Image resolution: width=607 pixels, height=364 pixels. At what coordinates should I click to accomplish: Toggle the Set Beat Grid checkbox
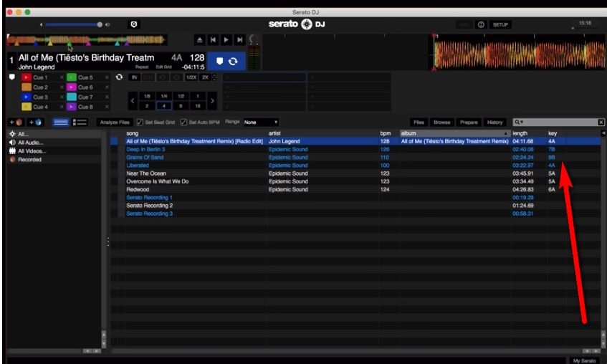pos(140,123)
